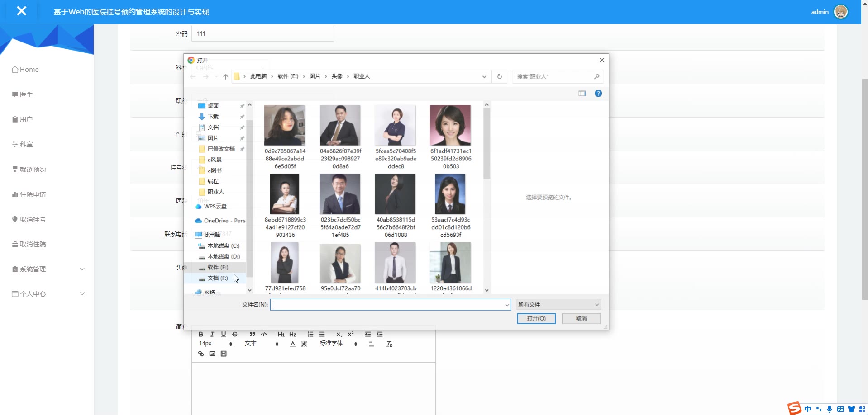The height and width of the screenshot is (415, 868).
Task: Apply superscript formatting
Action: (351, 334)
